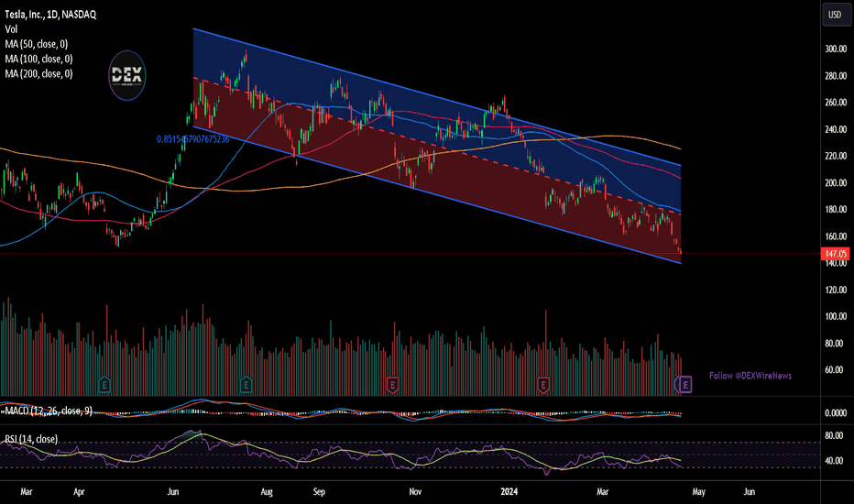Click the 220.00 price axis label
This screenshot has height=504, width=854.
pos(836,156)
